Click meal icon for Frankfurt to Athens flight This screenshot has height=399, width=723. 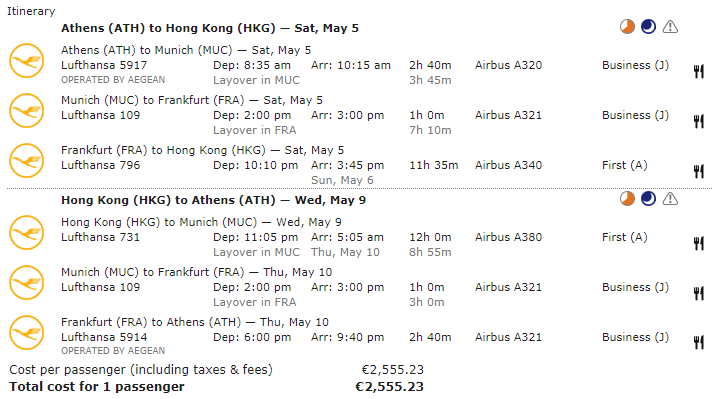pos(699,343)
